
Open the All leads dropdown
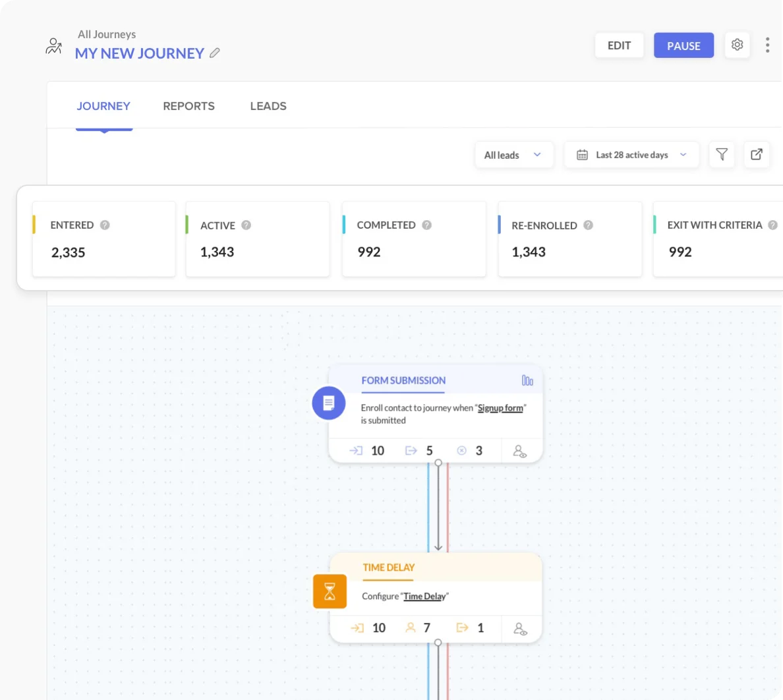pyautogui.click(x=513, y=155)
